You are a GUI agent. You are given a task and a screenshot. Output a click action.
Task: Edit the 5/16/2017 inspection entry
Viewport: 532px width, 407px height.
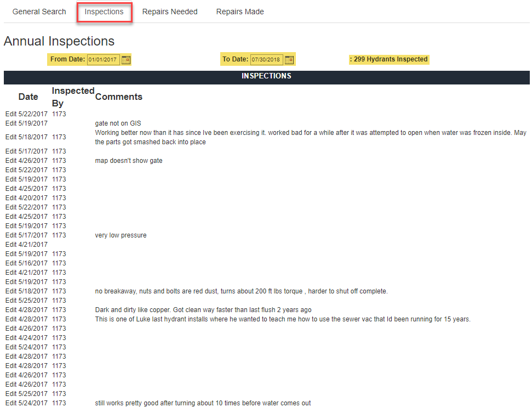coord(11,263)
